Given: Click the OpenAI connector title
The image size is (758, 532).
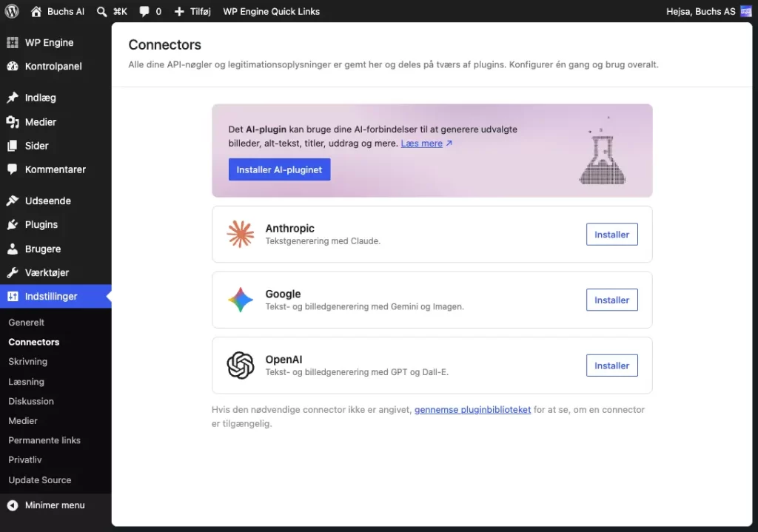Looking at the screenshot, I should (x=284, y=360).
